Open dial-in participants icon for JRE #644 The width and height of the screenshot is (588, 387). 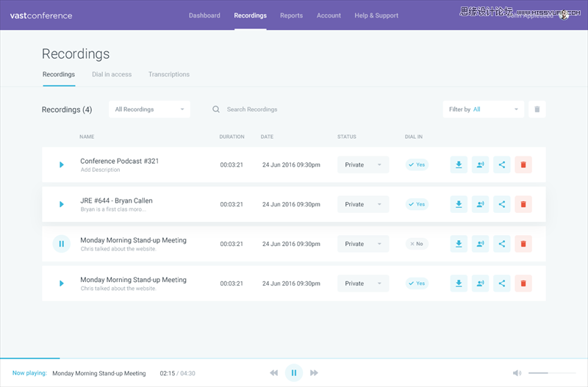[480, 204]
